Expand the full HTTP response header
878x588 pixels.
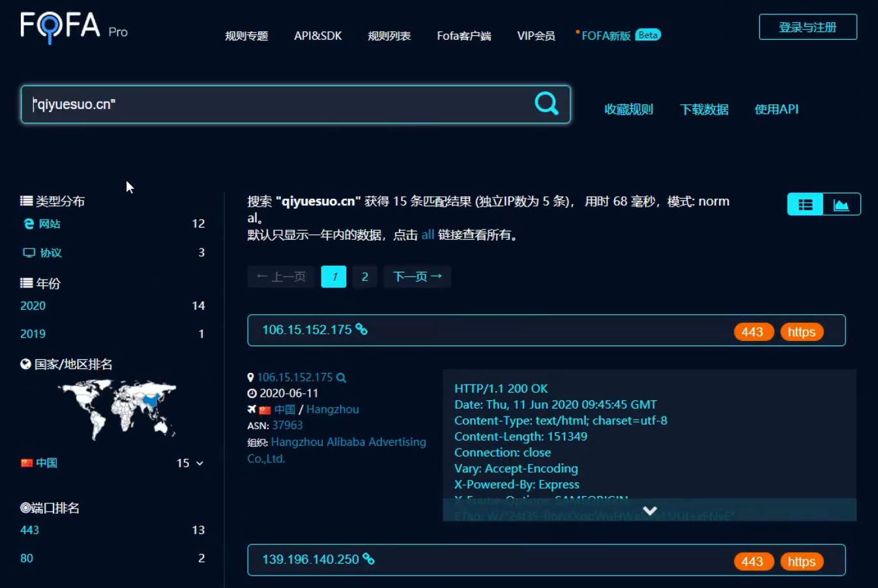pyautogui.click(x=649, y=510)
